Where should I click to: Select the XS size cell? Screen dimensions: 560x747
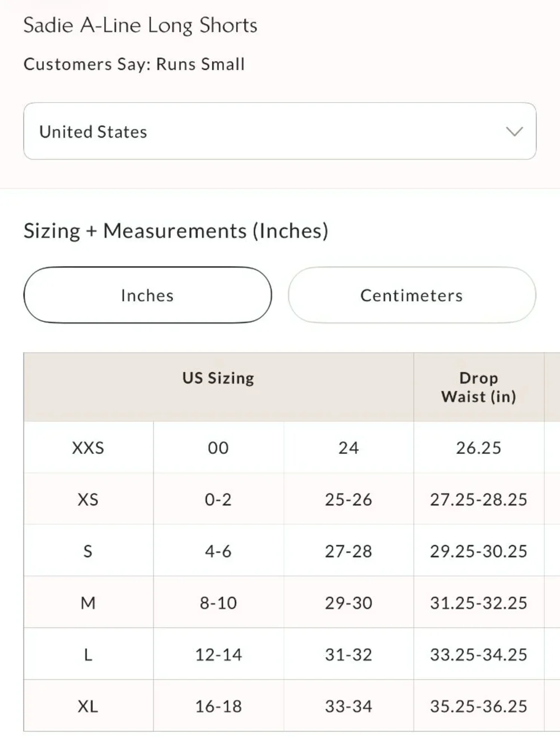click(x=88, y=499)
